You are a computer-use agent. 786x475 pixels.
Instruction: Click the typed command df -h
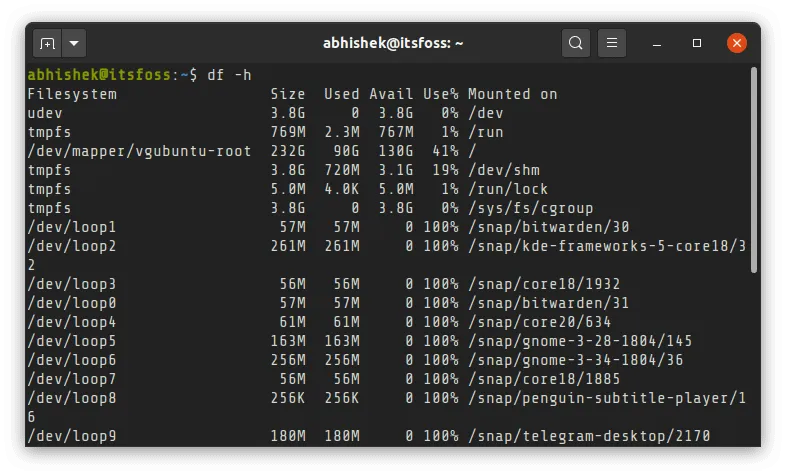tap(229, 75)
